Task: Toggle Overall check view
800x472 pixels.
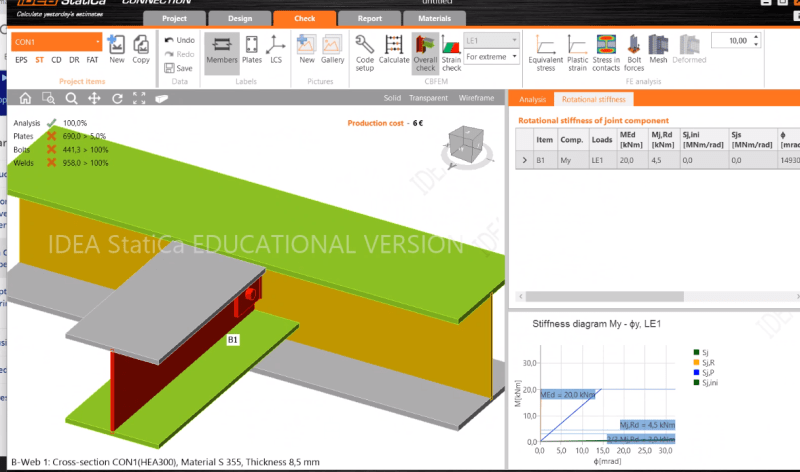Action: click(425, 53)
